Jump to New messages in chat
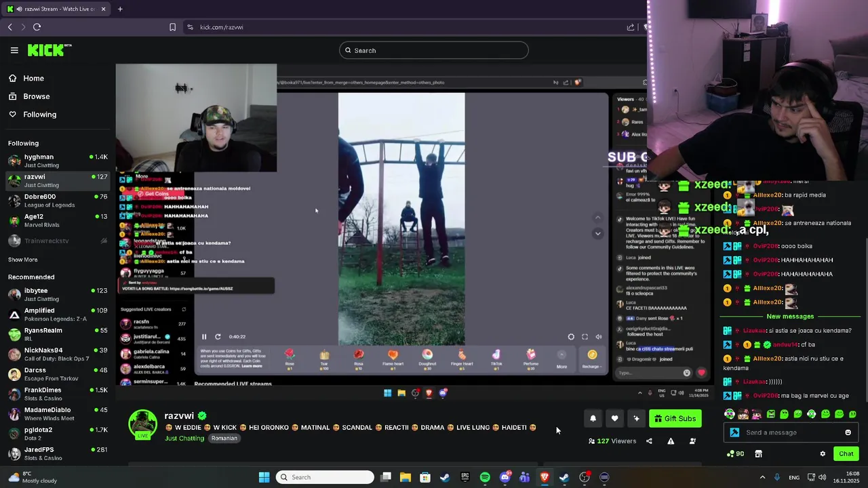868x488 pixels. (x=790, y=317)
